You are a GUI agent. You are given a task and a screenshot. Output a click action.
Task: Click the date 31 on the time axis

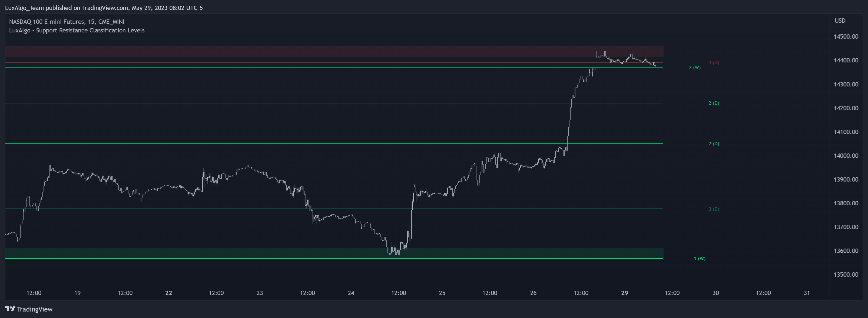coord(807,293)
